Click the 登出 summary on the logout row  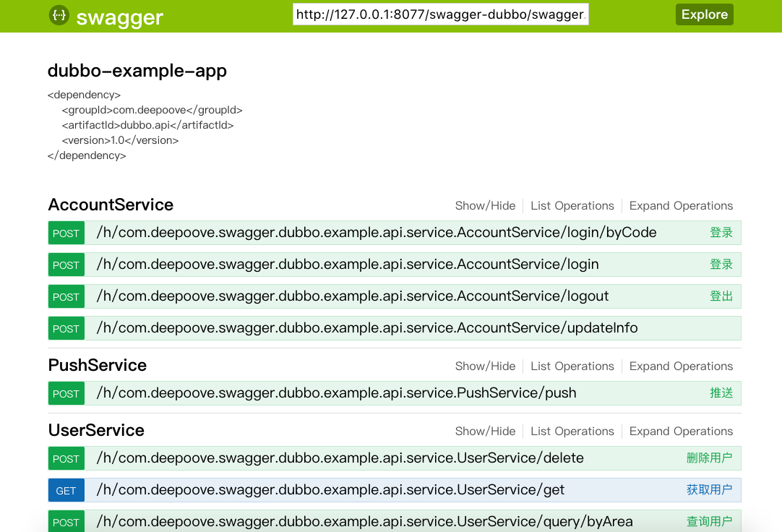pyautogui.click(x=721, y=296)
